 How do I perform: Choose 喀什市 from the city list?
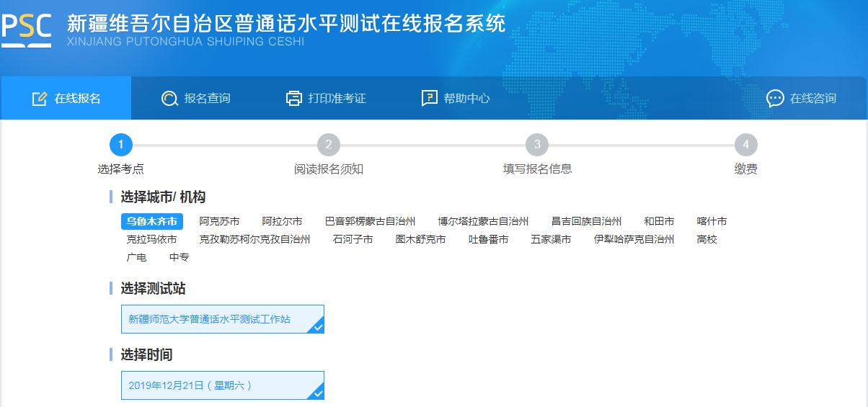(x=712, y=221)
